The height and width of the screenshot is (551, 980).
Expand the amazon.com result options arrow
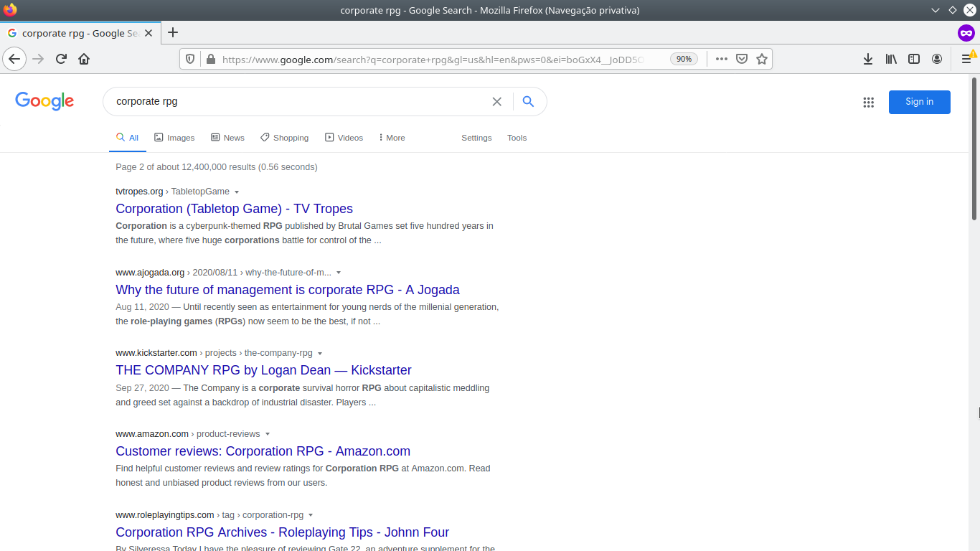pyautogui.click(x=268, y=434)
